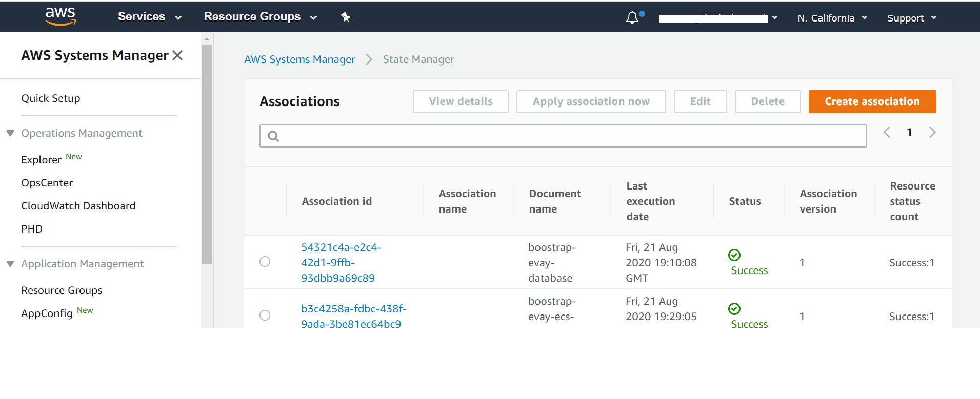Go to previous page of associations
The width and height of the screenshot is (980, 399).
coord(887,132)
